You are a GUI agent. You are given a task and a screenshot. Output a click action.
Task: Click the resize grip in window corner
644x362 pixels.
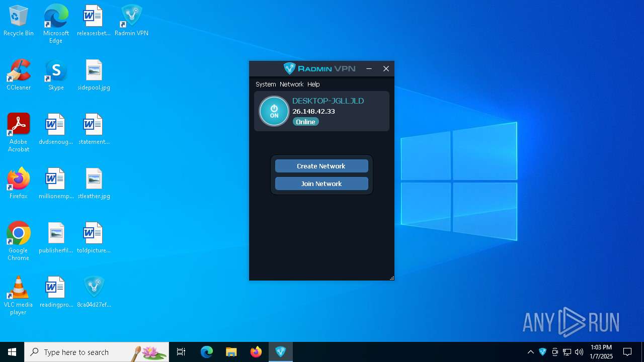[x=391, y=278]
